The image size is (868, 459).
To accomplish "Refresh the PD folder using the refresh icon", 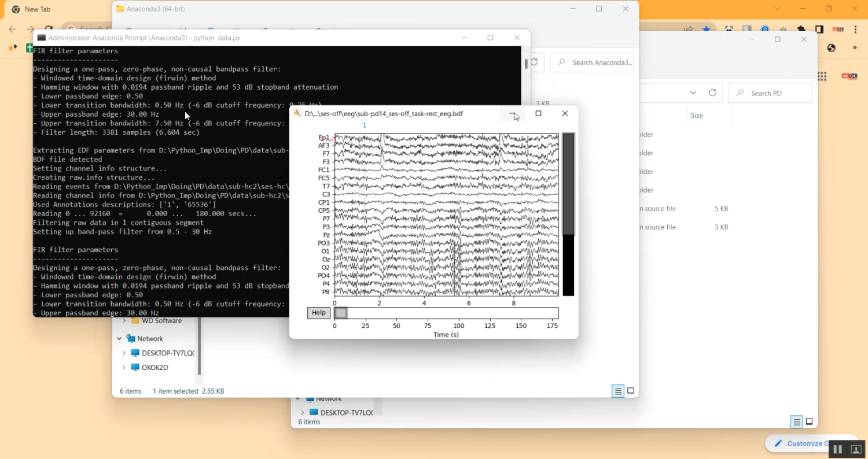I will pos(712,92).
